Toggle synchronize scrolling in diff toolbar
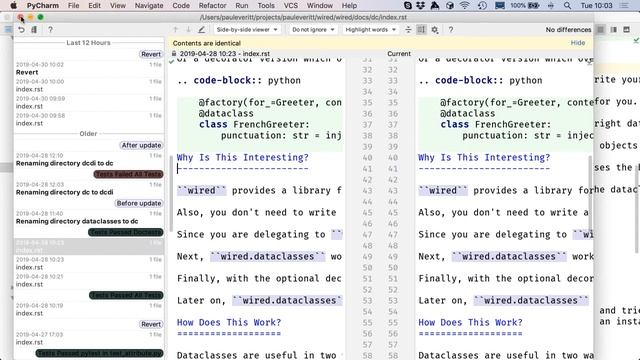This screenshot has height=360, width=640. point(421,30)
